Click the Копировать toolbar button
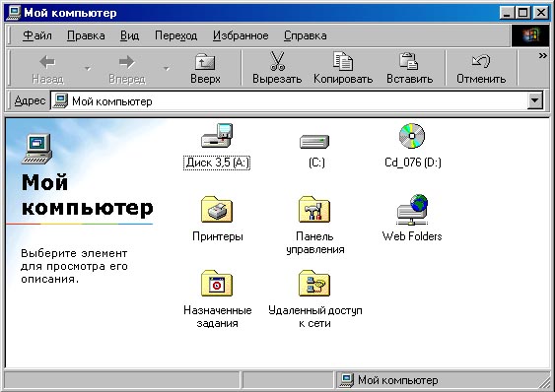The height and width of the screenshot is (392, 555). tap(343, 68)
